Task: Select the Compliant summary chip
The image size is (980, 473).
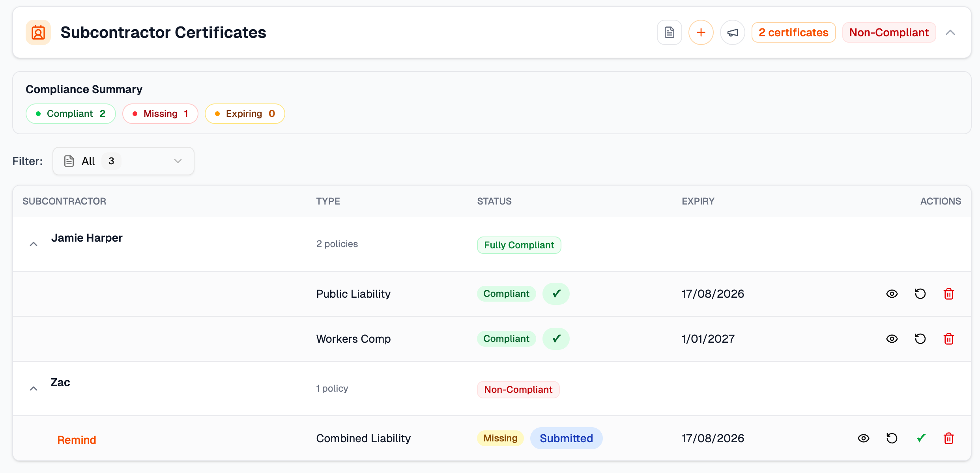Action: (71, 114)
